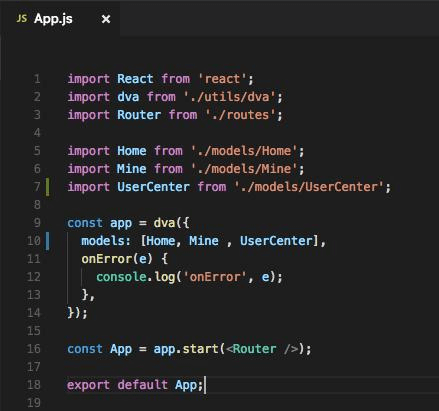Click line number 16 in the gutter
The image size is (439, 411).
[x=34, y=349]
